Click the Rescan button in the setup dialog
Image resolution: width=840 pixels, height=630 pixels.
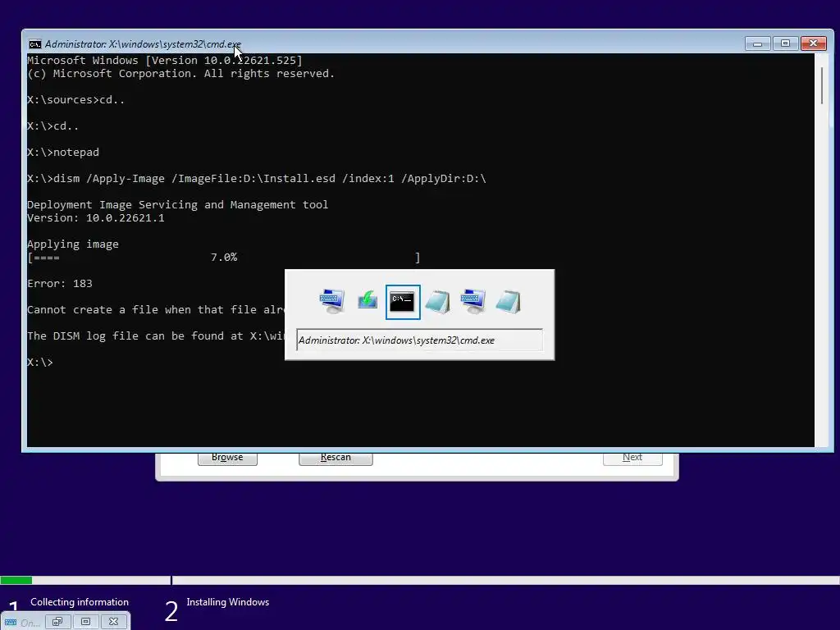click(x=336, y=458)
